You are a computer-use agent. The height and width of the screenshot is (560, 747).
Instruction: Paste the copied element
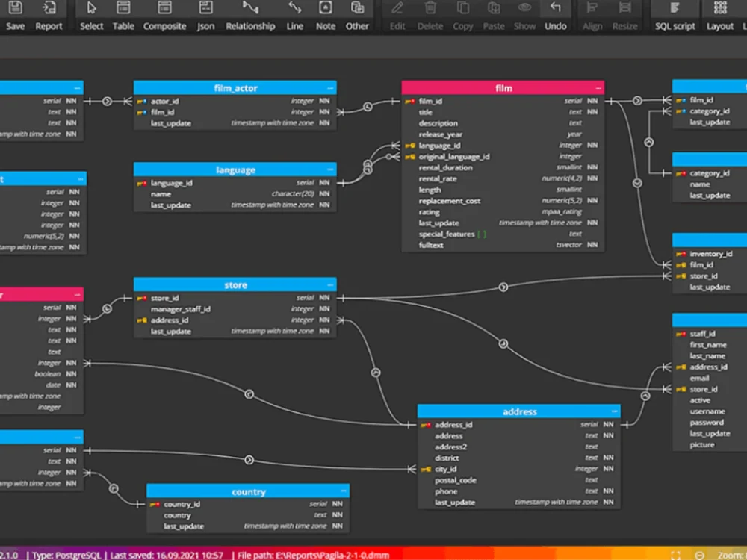(494, 16)
